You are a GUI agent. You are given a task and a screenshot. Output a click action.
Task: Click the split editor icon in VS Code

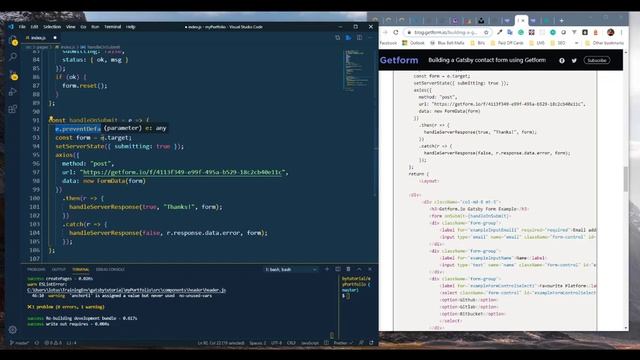point(360,38)
